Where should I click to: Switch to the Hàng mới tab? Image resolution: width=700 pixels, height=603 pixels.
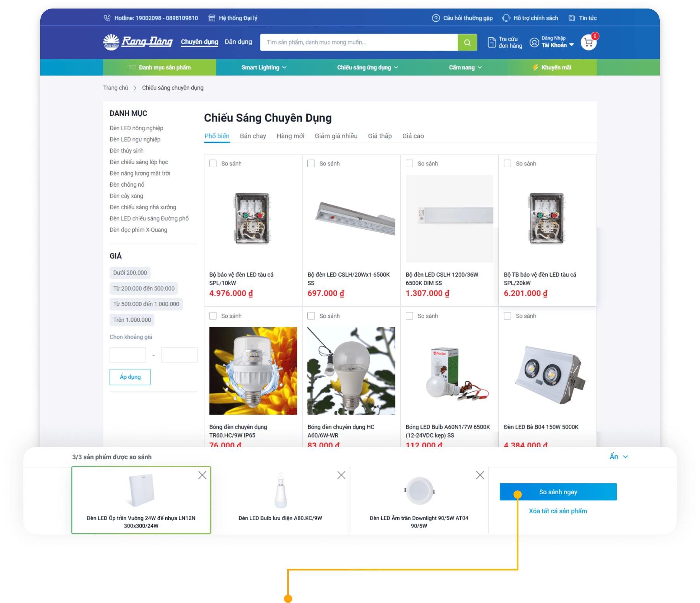tap(290, 136)
